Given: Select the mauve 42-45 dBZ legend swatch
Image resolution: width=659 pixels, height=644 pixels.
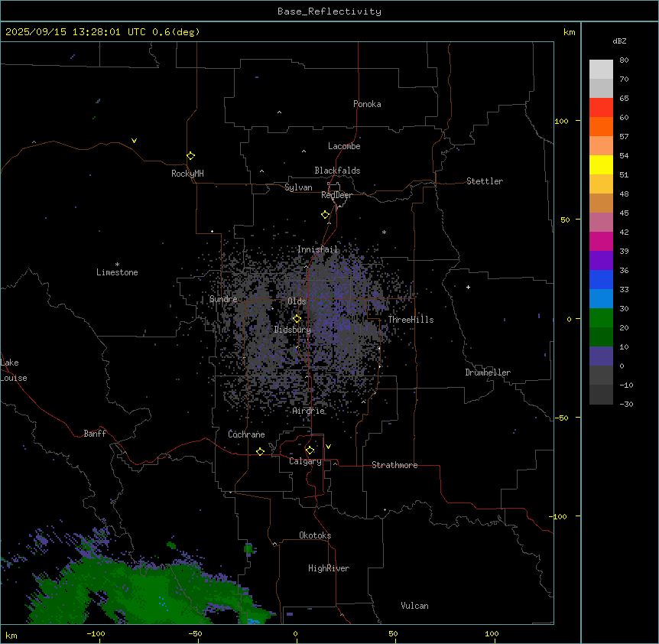Looking at the screenshot, I should (x=601, y=222).
